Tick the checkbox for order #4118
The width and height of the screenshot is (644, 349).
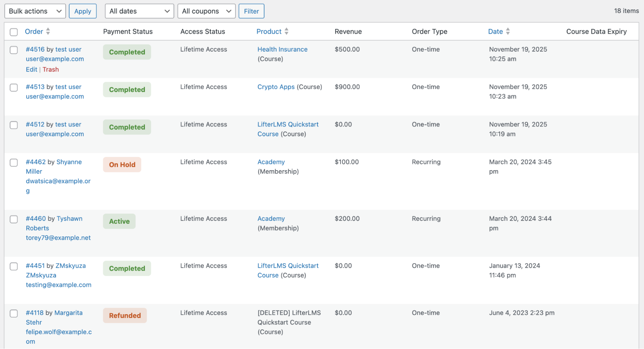coord(14,313)
